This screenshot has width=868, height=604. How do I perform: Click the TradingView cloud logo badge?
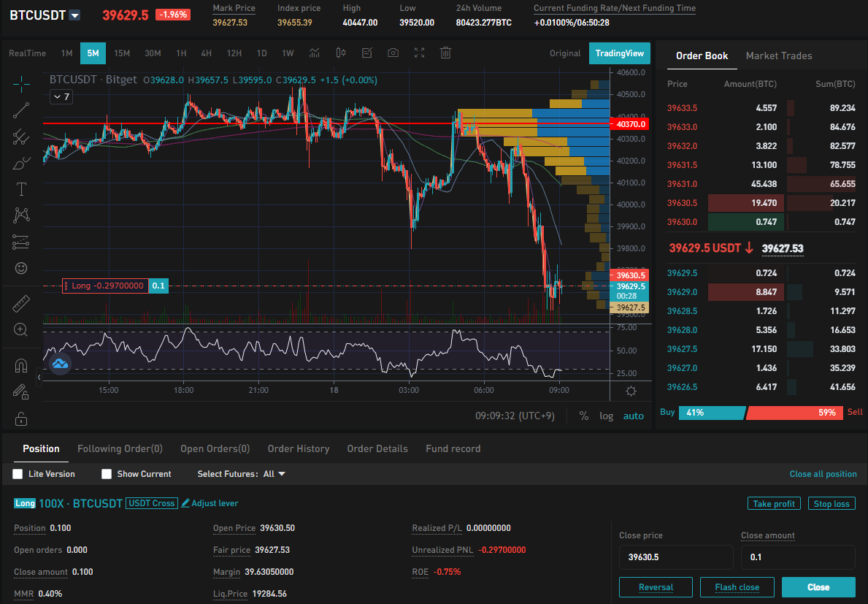pyautogui.click(x=60, y=364)
